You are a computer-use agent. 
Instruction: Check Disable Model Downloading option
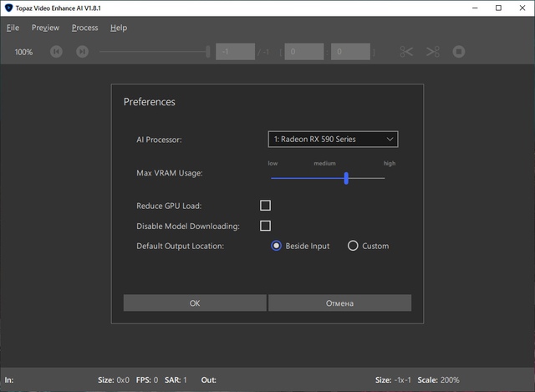coord(266,226)
